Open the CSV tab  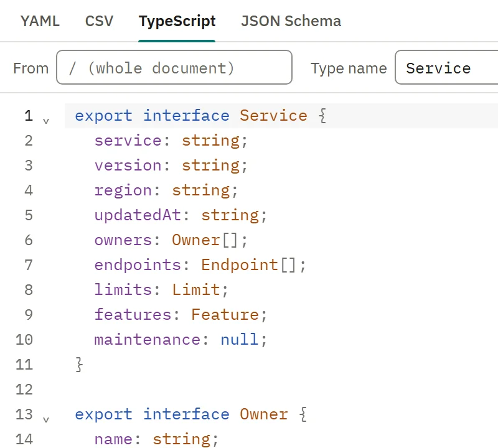click(x=99, y=21)
